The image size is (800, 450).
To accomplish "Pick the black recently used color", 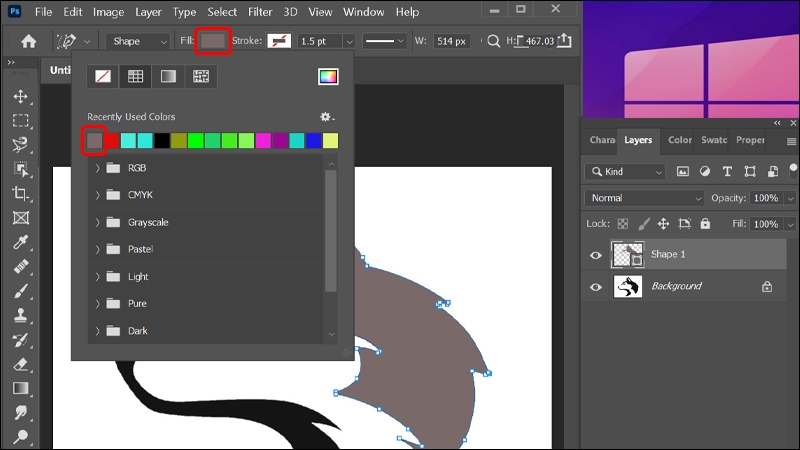I will click(x=162, y=140).
